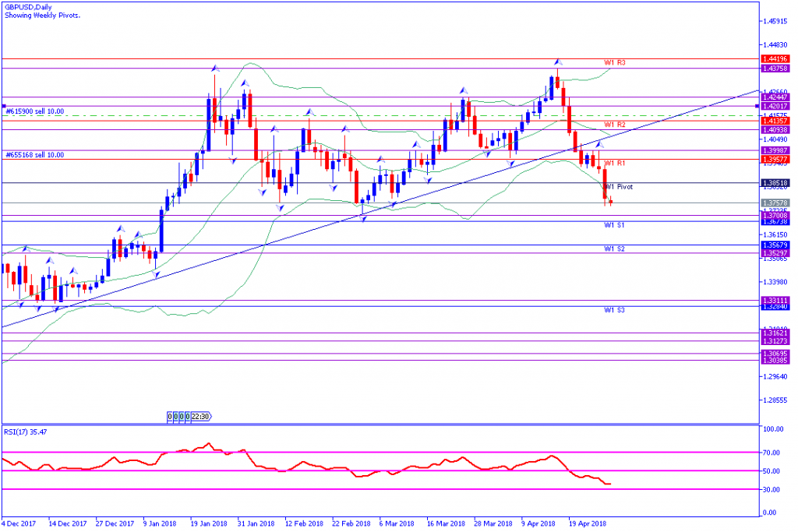This screenshot has height=532, width=798.
Task: Click the 22:30 time box above the date axis
Action: tap(200, 417)
